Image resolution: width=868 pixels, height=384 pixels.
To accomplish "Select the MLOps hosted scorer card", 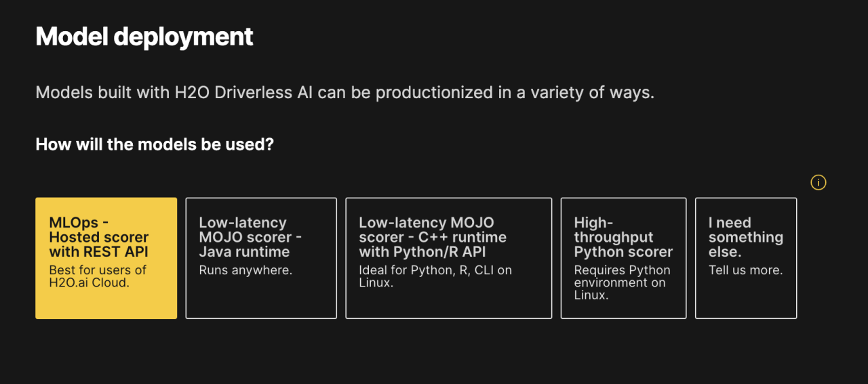I will [x=106, y=258].
